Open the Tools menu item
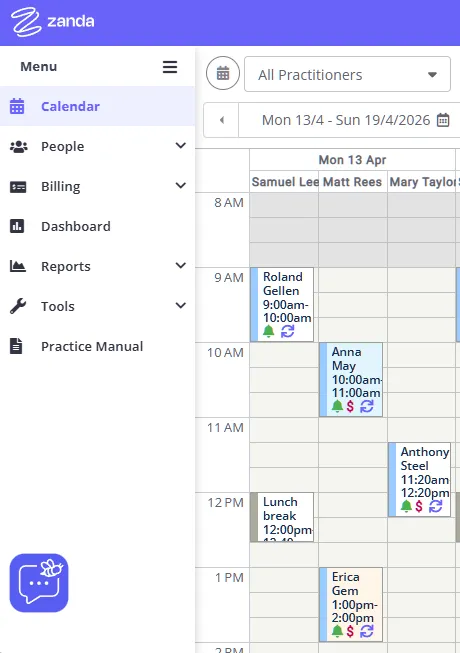The height and width of the screenshot is (653, 460). 97,306
